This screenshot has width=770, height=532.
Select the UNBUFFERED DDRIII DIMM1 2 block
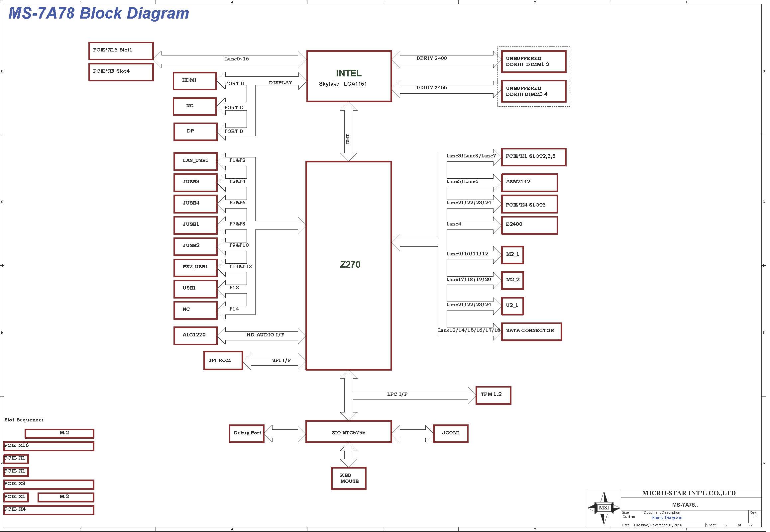click(534, 62)
